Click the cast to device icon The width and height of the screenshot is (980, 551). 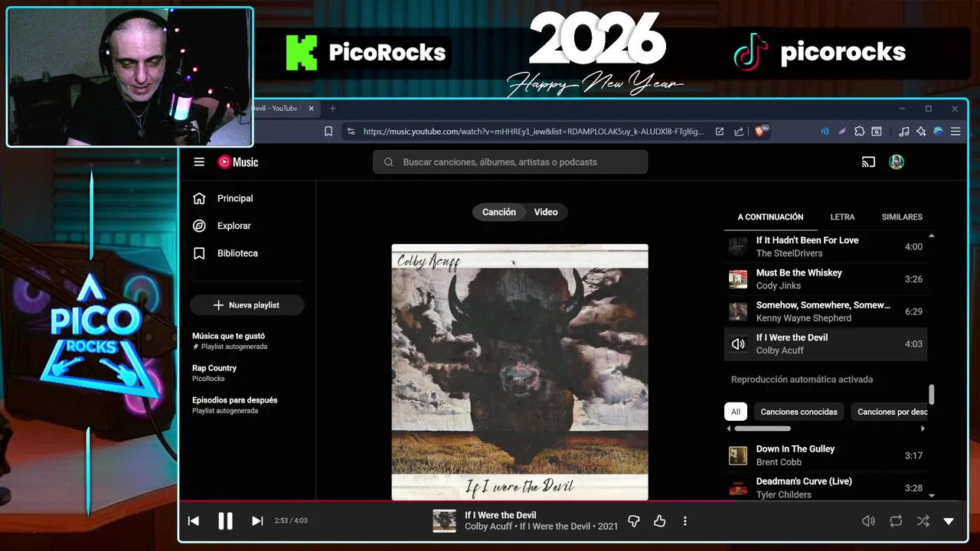pos(868,162)
